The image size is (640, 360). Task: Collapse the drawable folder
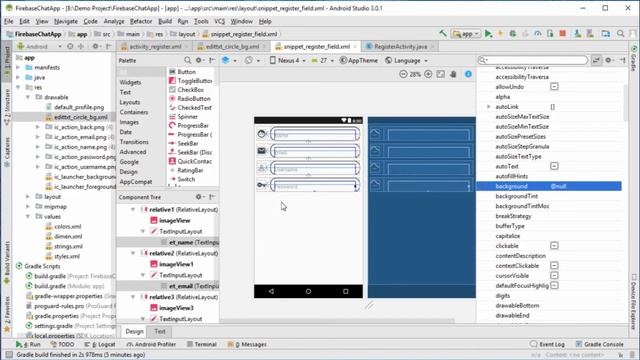coord(28,97)
